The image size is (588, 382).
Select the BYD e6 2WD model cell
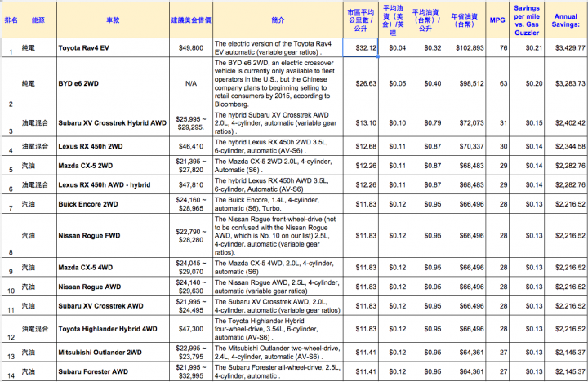click(x=113, y=83)
